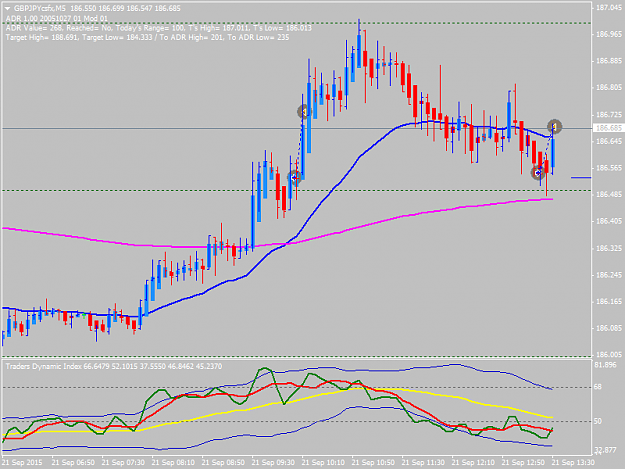Screen dimensions: 625x469
Task: Click the 186.725 price axis label
Action: pos(608,115)
